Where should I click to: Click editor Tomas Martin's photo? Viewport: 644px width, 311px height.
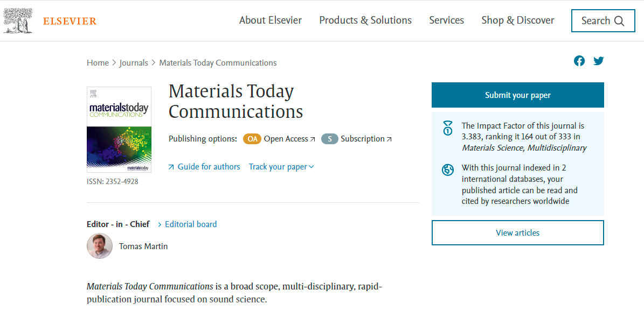100,246
